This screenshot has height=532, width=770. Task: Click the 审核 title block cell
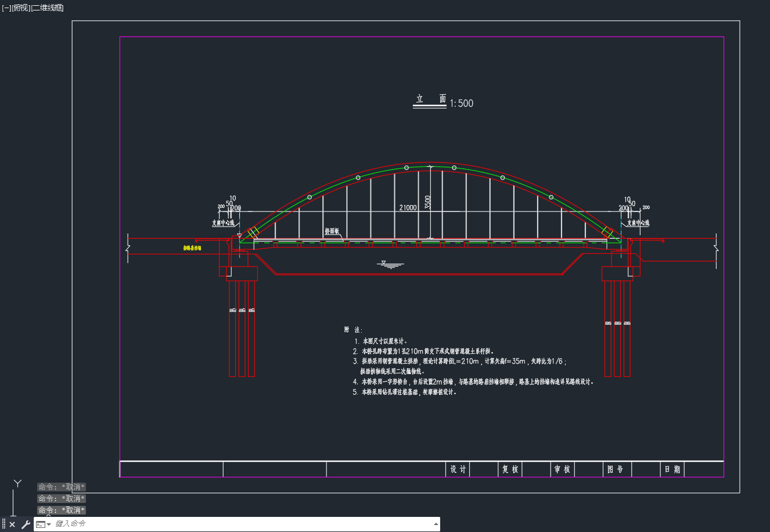[562, 469]
